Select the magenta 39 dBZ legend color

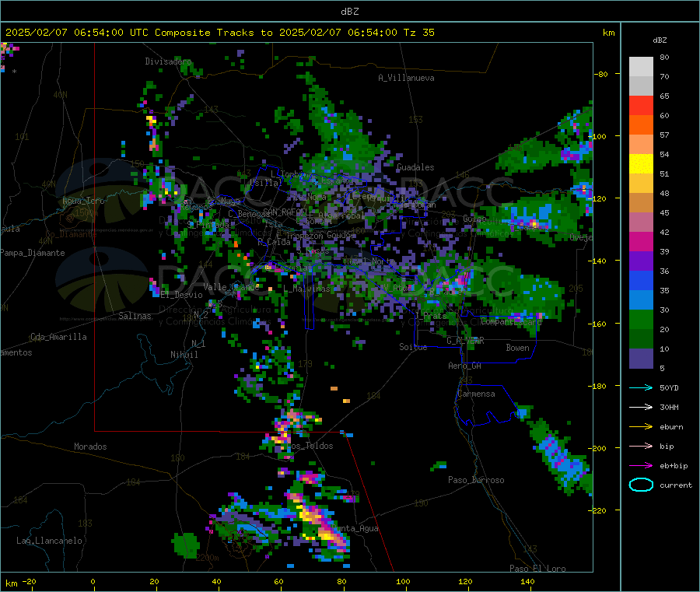[641, 242]
